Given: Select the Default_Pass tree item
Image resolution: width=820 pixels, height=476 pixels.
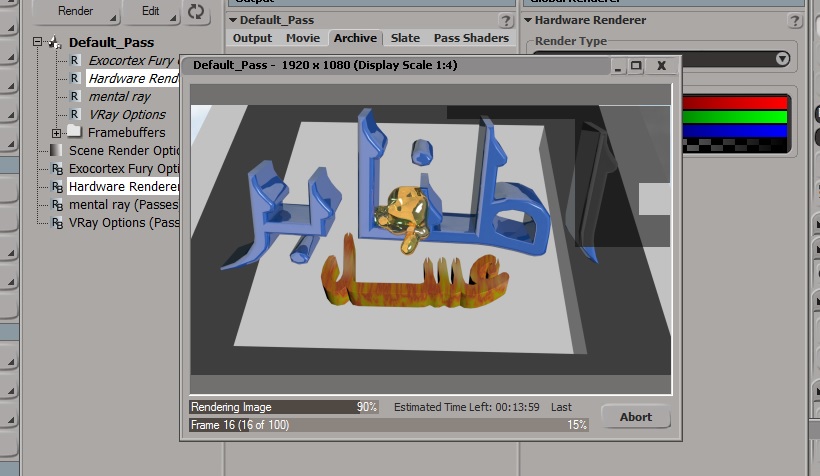Looking at the screenshot, I should coord(111,42).
